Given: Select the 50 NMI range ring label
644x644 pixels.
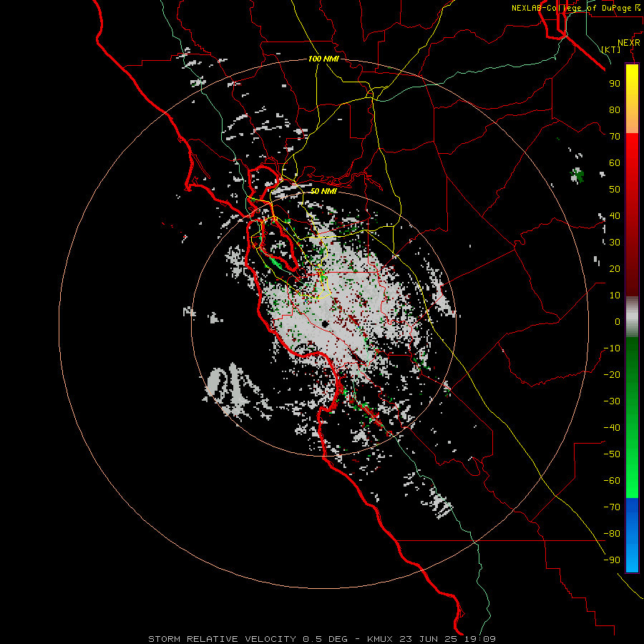Looking at the screenshot, I should pos(323,191).
